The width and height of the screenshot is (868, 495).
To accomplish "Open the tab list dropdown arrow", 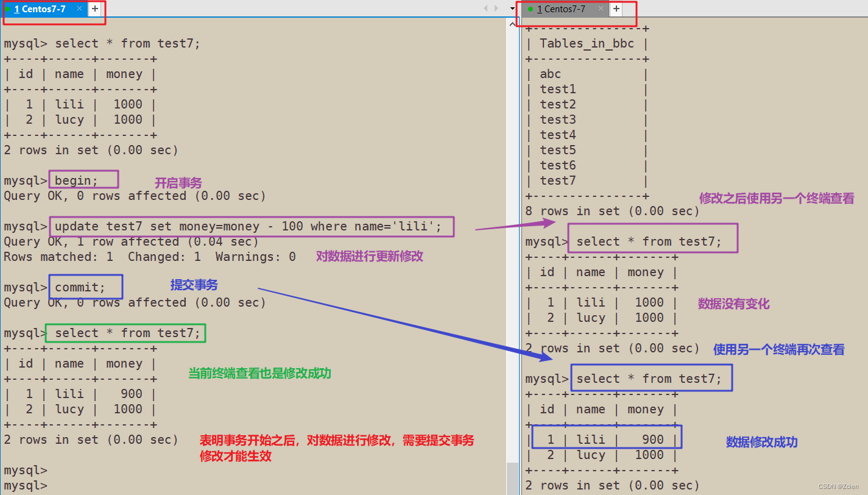I will coord(512,9).
